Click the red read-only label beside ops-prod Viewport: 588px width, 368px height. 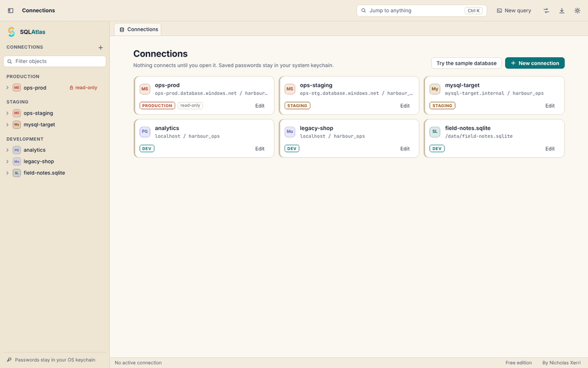[83, 88]
